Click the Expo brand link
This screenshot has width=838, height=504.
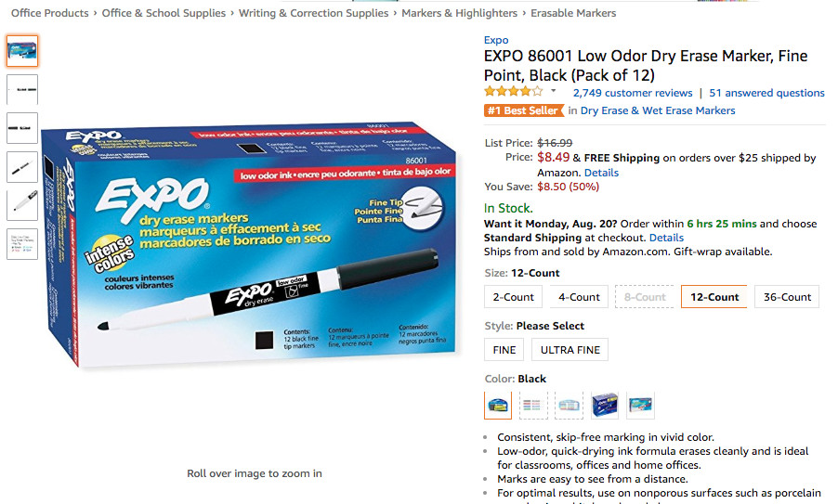click(496, 40)
